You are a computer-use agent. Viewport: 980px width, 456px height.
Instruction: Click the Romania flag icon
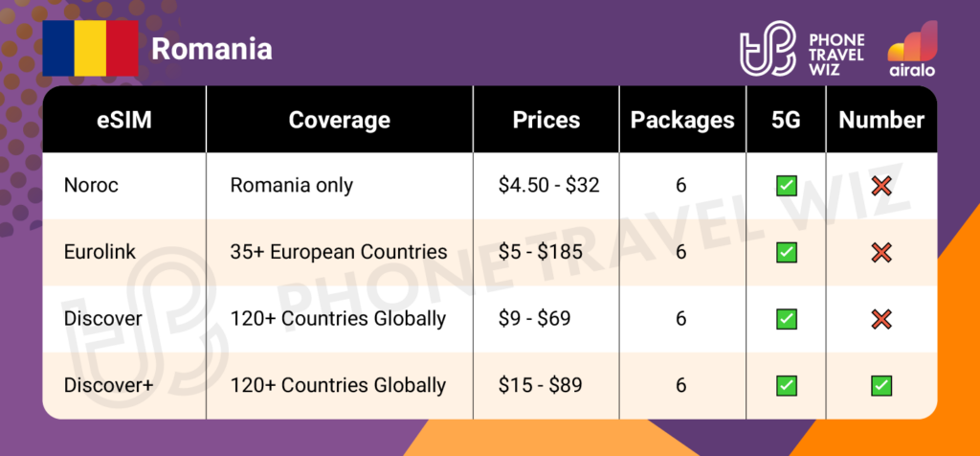click(x=91, y=47)
